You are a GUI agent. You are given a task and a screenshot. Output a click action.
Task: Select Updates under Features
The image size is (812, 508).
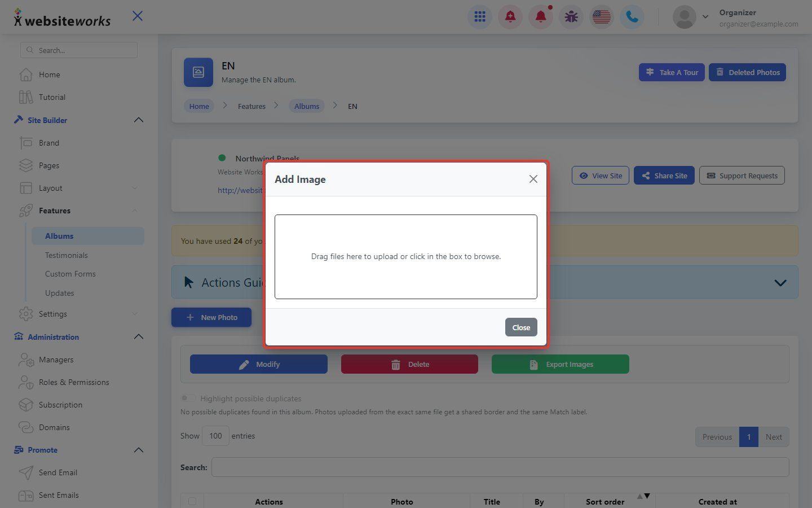60,293
